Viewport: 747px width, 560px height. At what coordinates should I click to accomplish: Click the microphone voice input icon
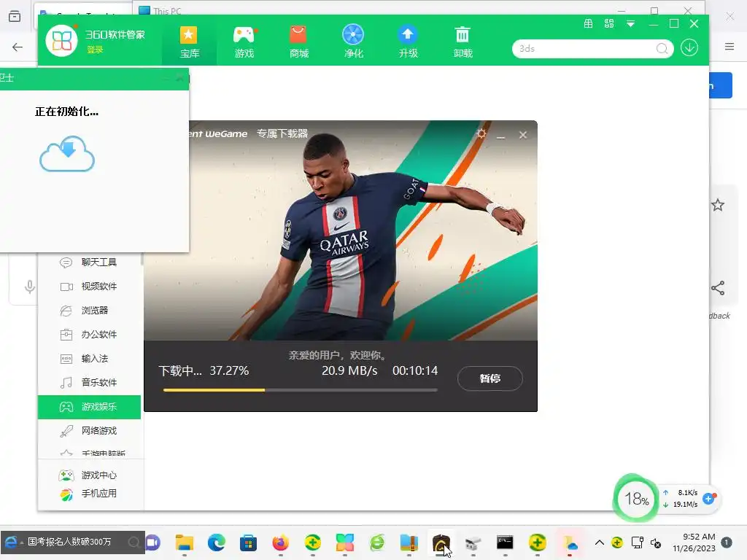29,287
